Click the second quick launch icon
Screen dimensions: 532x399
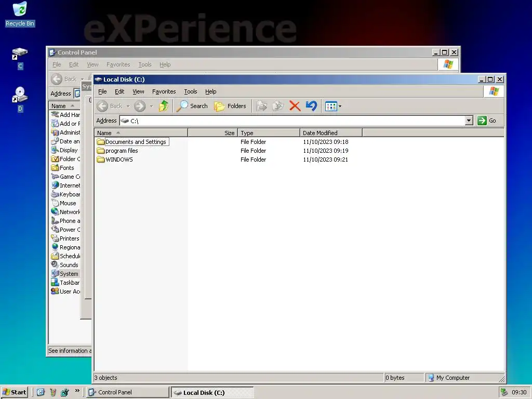pyautogui.click(x=52, y=392)
